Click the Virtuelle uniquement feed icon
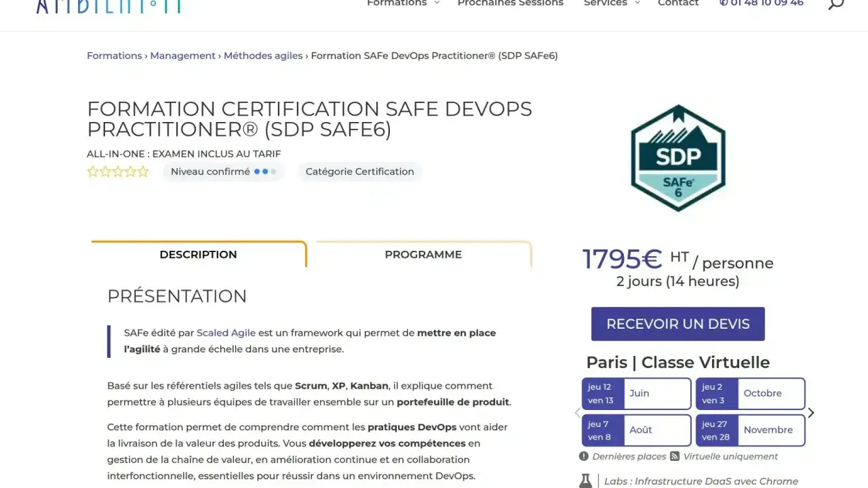 (675, 456)
